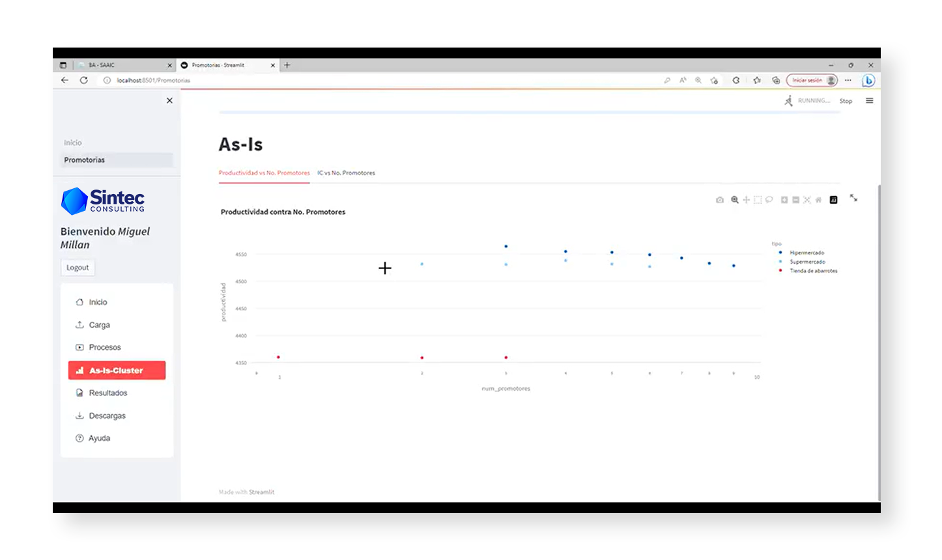Stop the running Streamlit script

coord(846,101)
